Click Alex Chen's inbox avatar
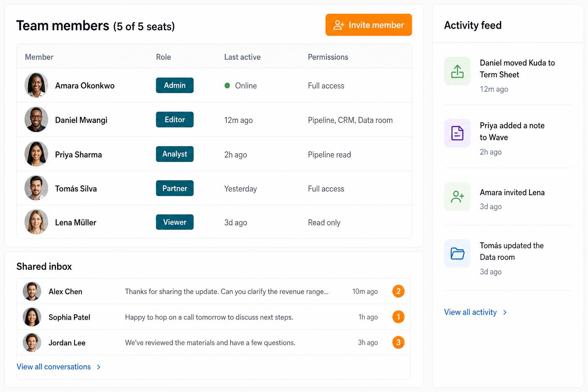 (x=32, y=291)
